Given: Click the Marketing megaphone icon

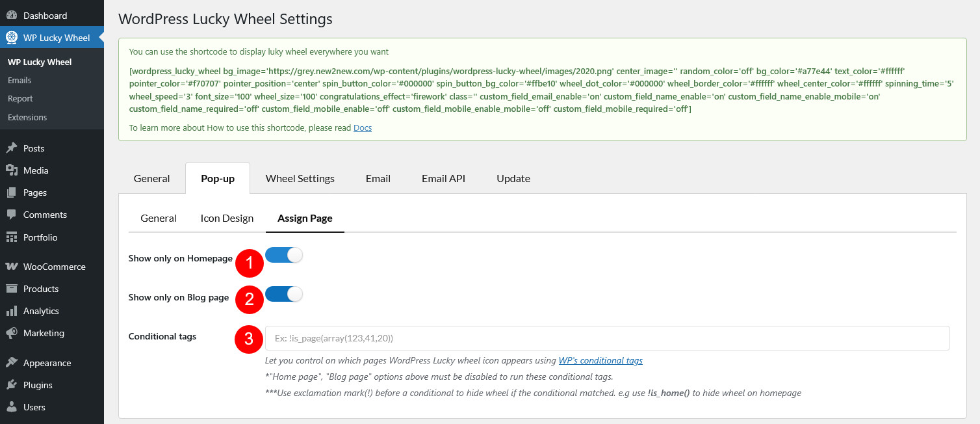Looking at the screenshot, I should (x=12, y=333).
